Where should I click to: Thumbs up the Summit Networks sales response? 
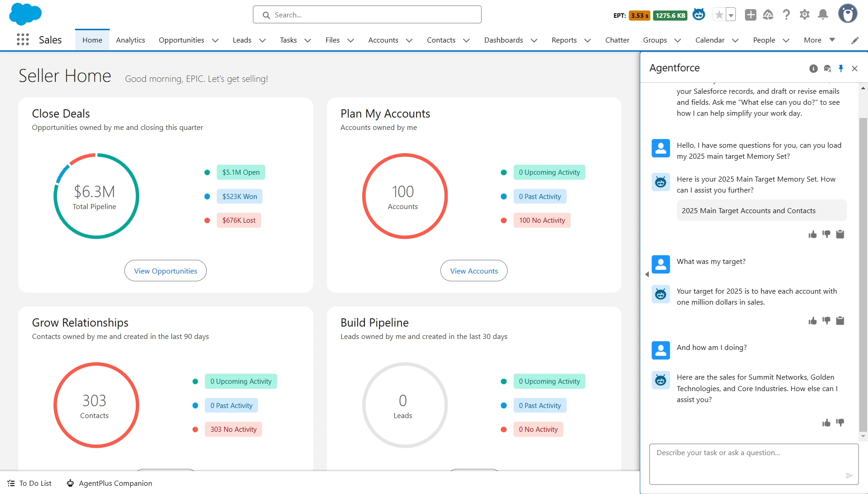tap(826, 423)
